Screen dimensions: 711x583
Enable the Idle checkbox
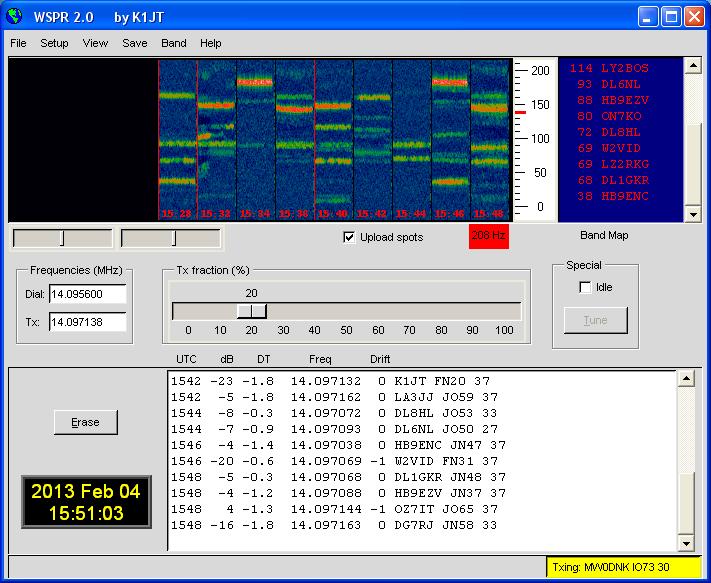click(585, 288)
